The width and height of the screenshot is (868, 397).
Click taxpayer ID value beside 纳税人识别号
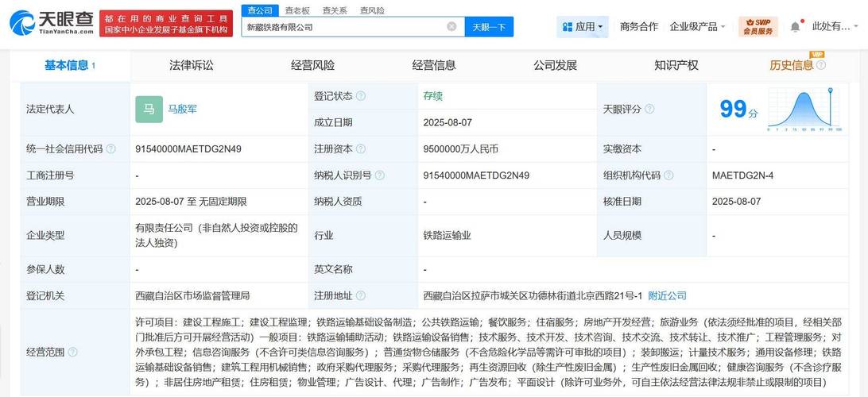(x=477, y=175)
